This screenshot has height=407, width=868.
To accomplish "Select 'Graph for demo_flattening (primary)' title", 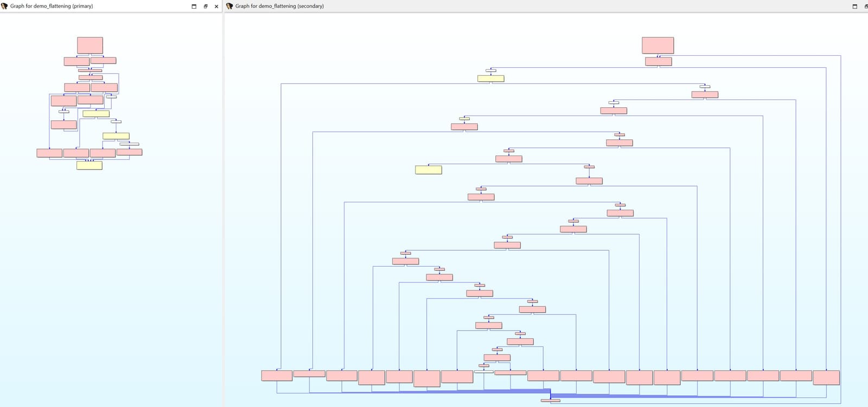I will point(52,6).
